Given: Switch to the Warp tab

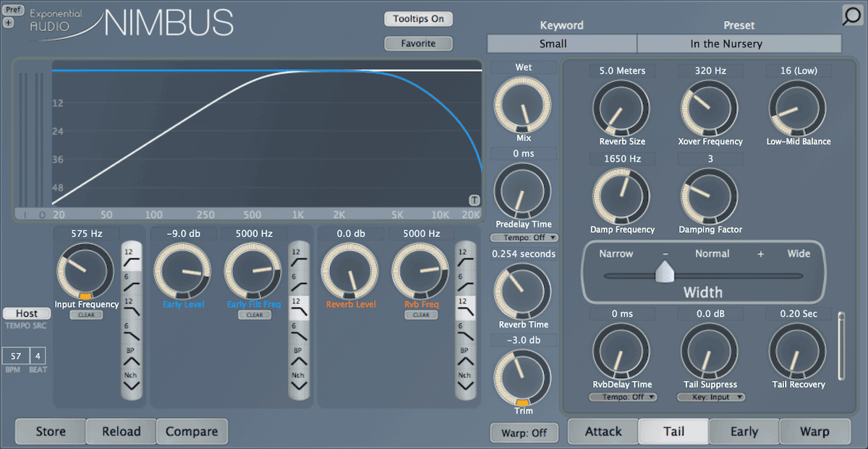Looking at the screenshot, I should (814, 432).
